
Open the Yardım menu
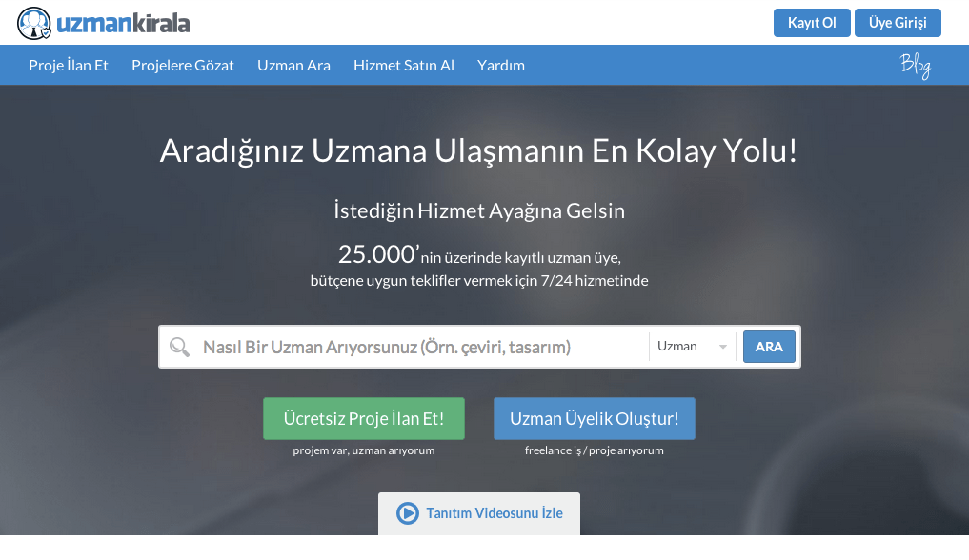pyautogui.click(x=500, y=65)
